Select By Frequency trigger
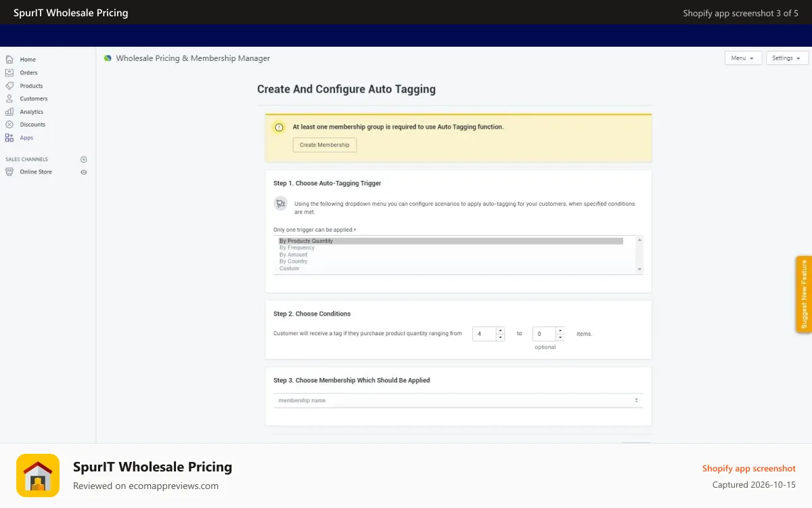The image size is (812, 508). 451,248
